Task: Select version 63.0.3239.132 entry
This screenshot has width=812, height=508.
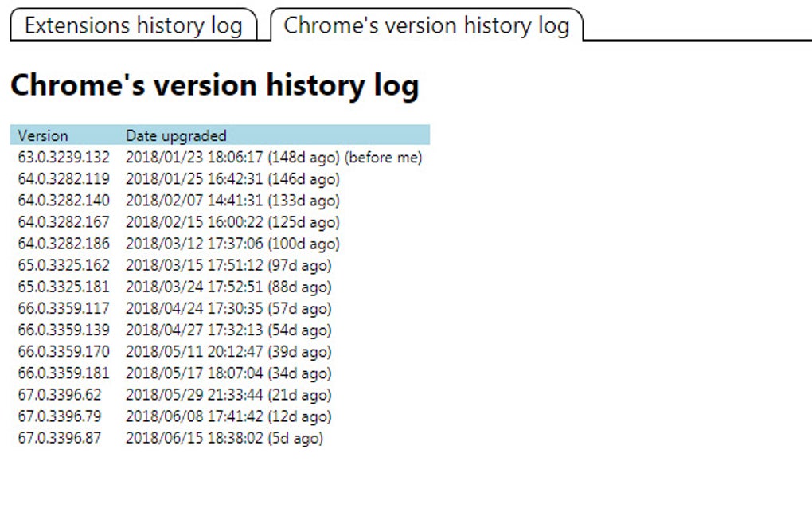Action: point(64,158)
